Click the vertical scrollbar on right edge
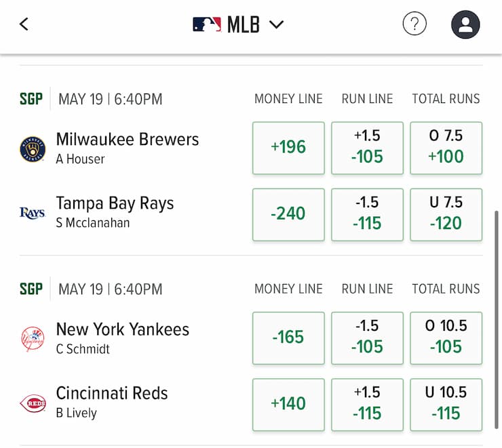 pos(497,319)
